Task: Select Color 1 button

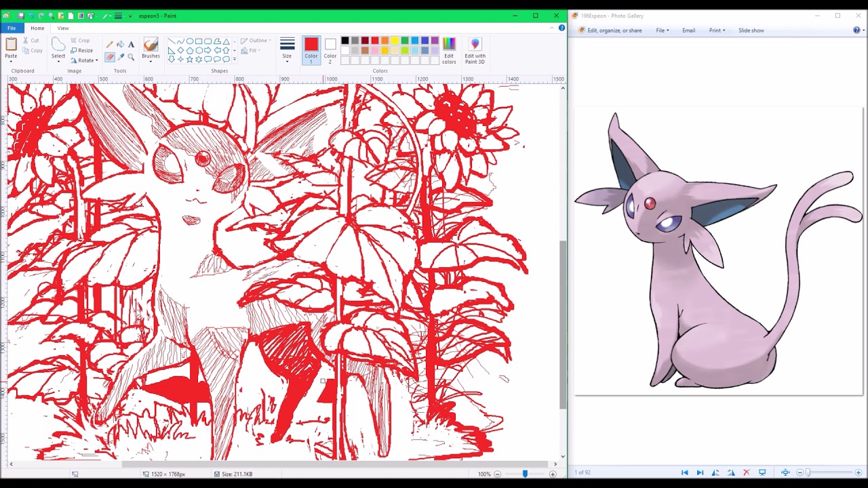Action: (311, 51)
